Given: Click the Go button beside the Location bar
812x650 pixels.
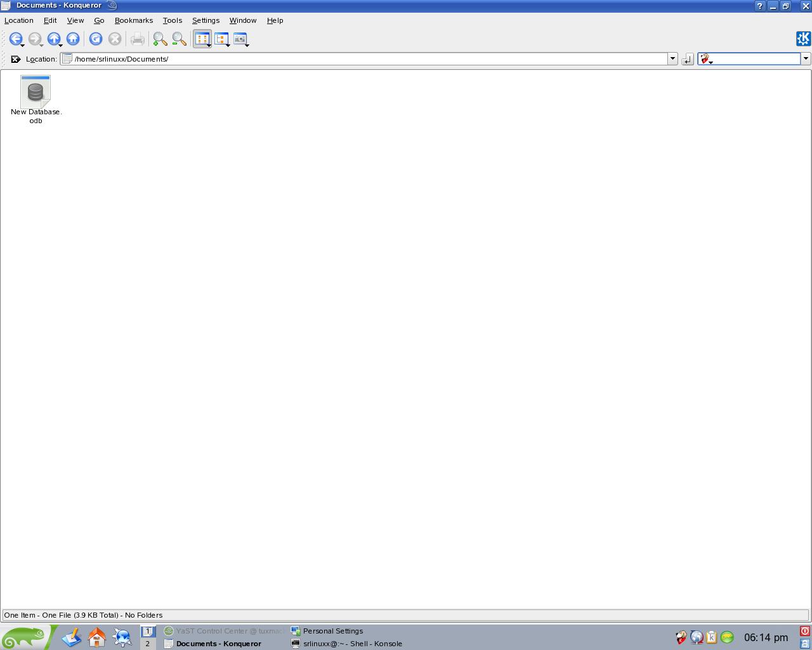Looking at the screenshot, I should coord(688,59).
